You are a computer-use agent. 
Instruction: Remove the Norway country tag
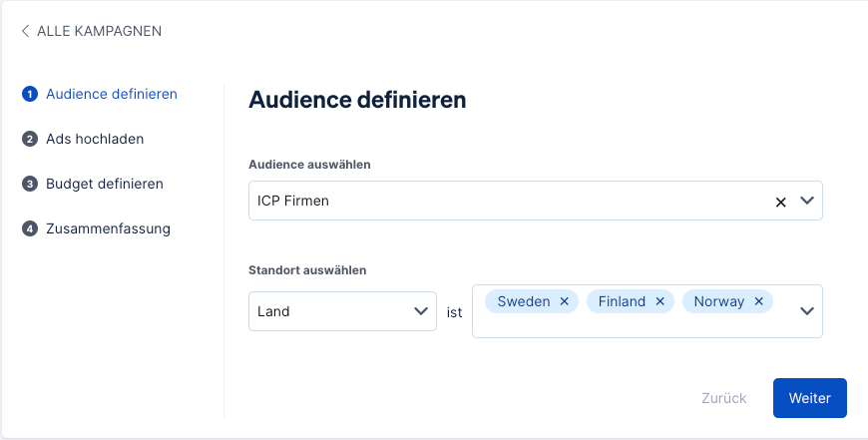pyautogui.click(x=759, y=301)
